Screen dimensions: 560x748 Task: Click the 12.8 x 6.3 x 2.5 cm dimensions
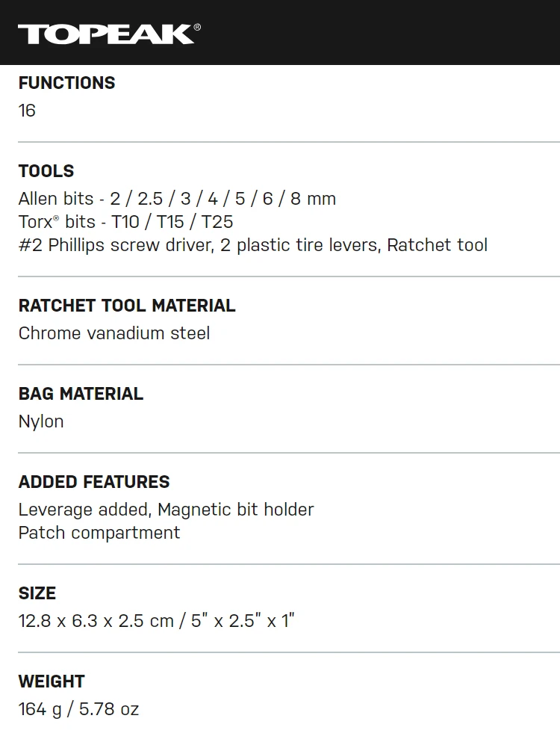(96, 622)
